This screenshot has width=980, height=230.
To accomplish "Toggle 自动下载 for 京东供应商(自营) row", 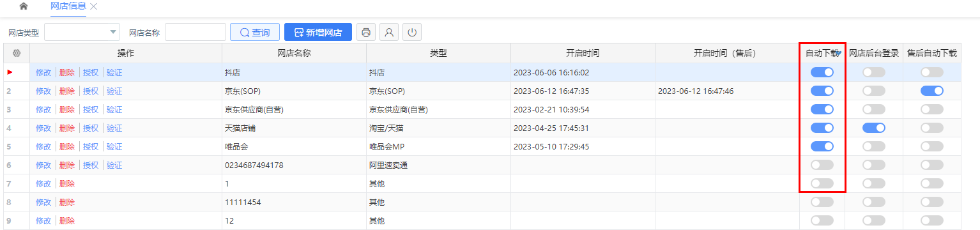I will click(x=822, y=110).
